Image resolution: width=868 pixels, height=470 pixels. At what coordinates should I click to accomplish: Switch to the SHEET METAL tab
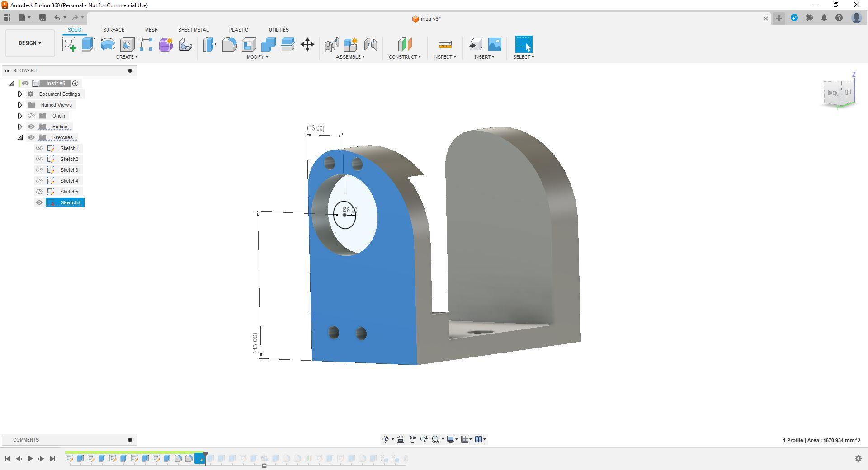(193, 30)
